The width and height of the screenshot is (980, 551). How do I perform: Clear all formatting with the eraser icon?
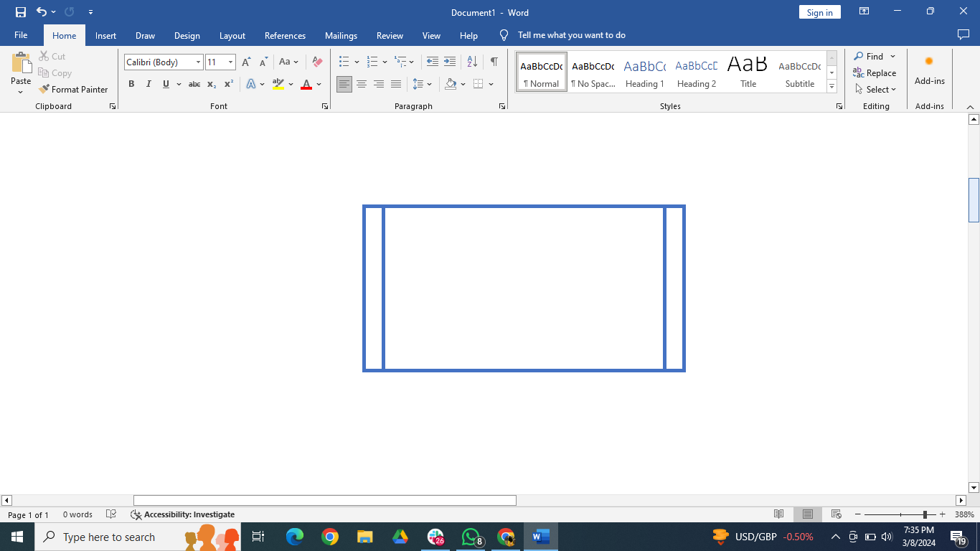317,62
